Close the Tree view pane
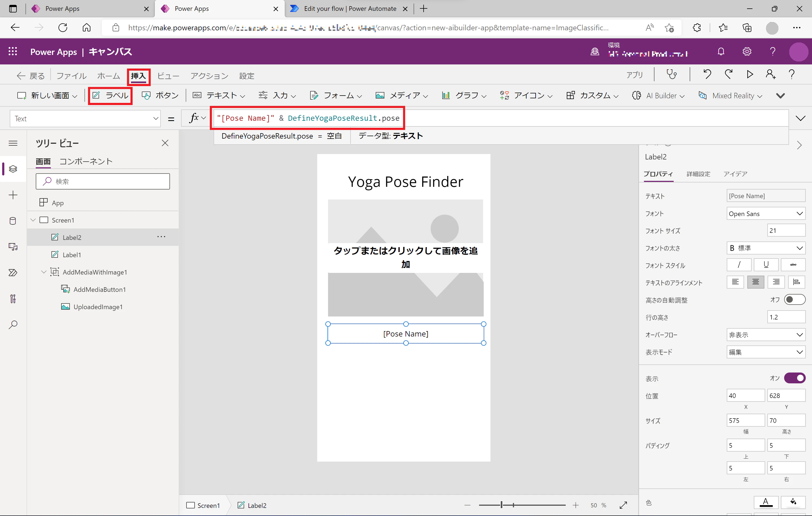This screenshot has width=812, height=516. coord(165,143)
